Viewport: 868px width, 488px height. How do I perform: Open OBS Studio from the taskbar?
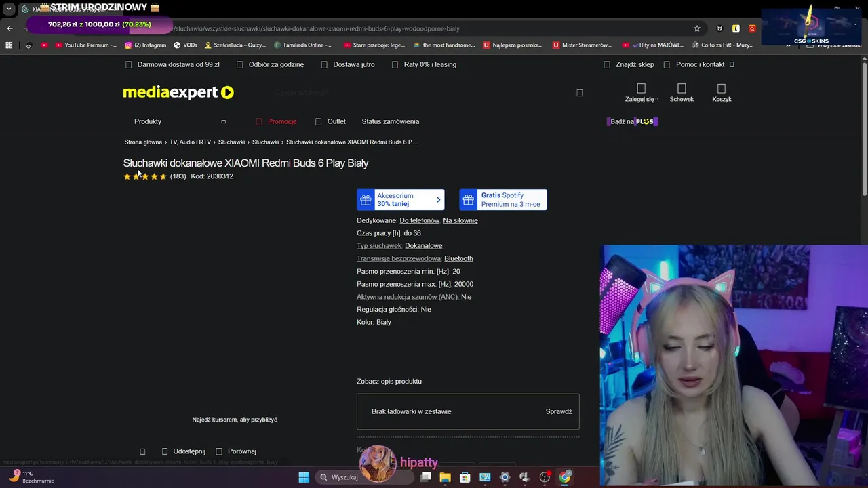pyautogui.click(x=545, y=477)
